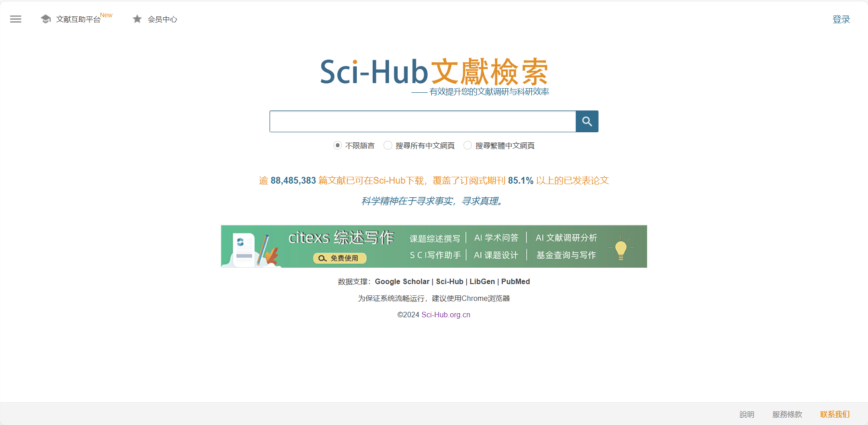Click LibGen in data sources line
Image resolution: width=868 pixels, height=425 pixels.
click(482, 281)
